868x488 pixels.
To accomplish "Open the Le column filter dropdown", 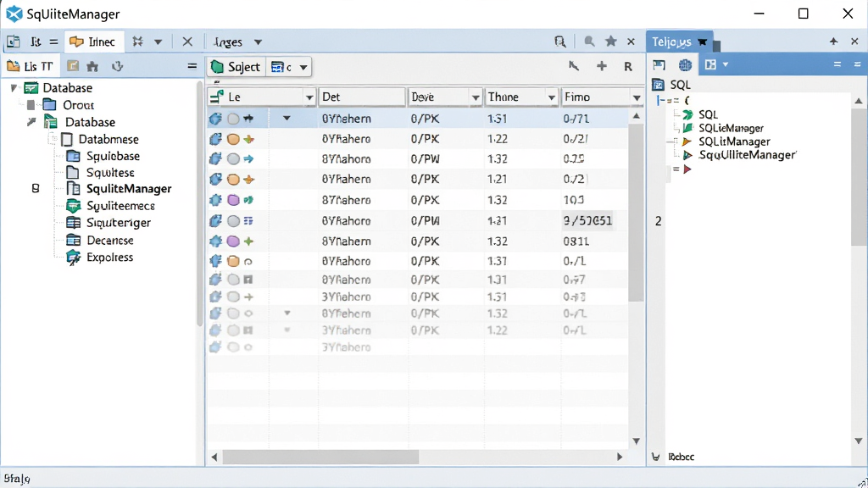I will [309, 98].
